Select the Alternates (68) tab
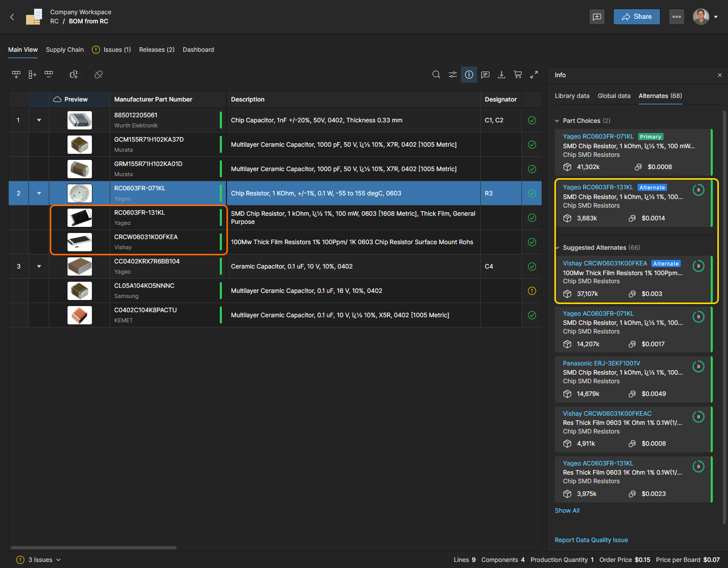 [x=660, y=96]
